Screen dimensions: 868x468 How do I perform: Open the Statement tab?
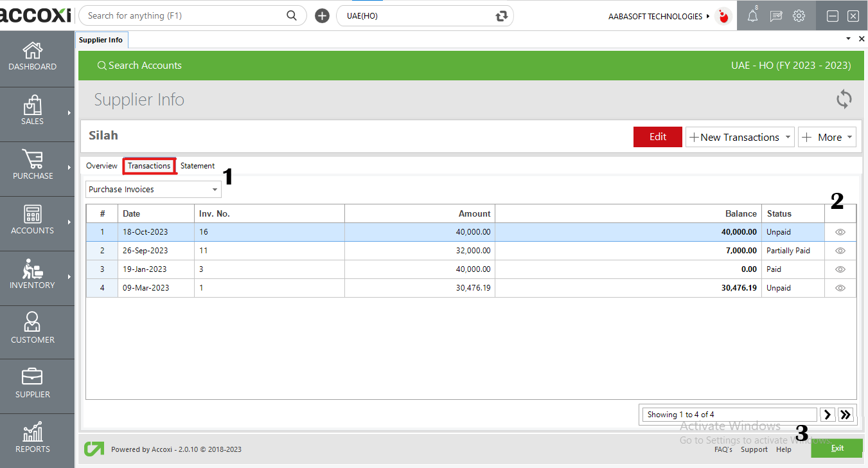197,165
